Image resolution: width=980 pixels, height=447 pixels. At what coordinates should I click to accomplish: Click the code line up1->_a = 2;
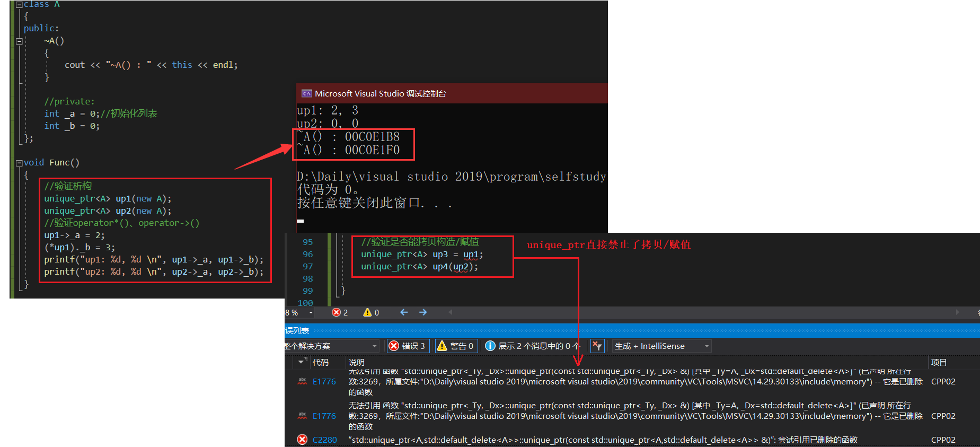[x=74, y=235]
